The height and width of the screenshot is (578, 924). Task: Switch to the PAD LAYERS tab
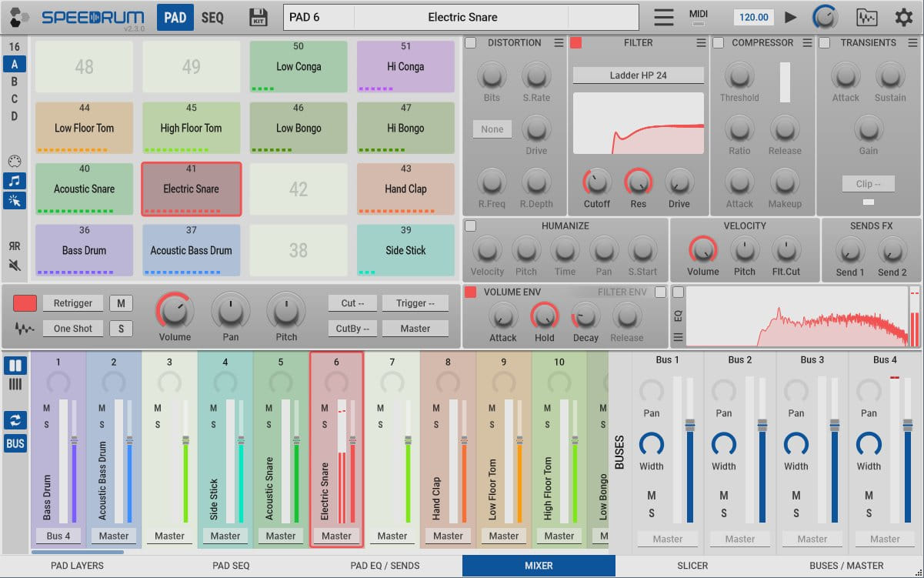point(77,566)
